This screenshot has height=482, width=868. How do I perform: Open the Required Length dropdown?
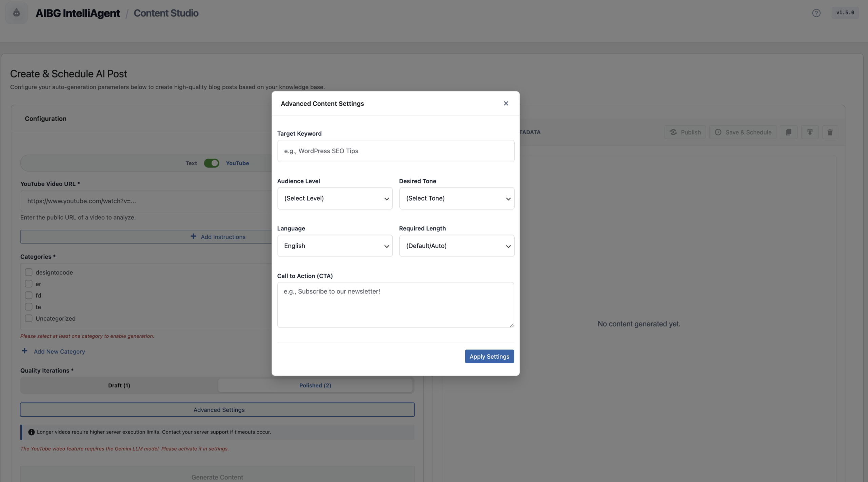[x=457, y=246]
